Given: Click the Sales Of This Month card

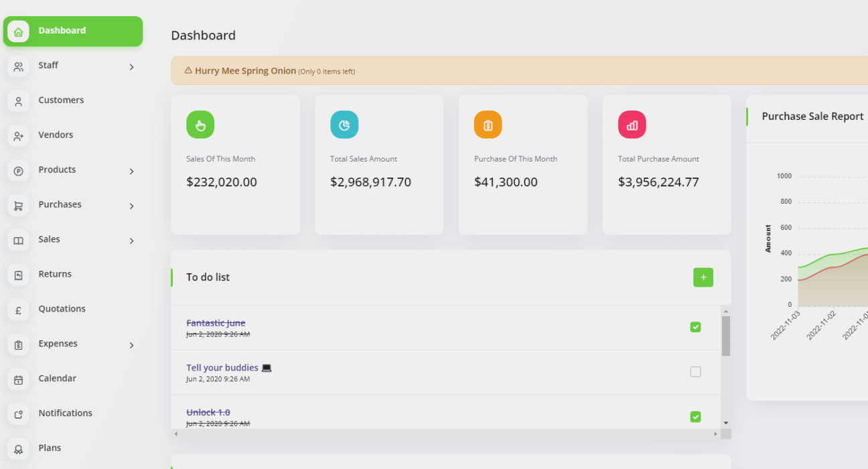Looking at the screenshot, I should pos(235,165).
